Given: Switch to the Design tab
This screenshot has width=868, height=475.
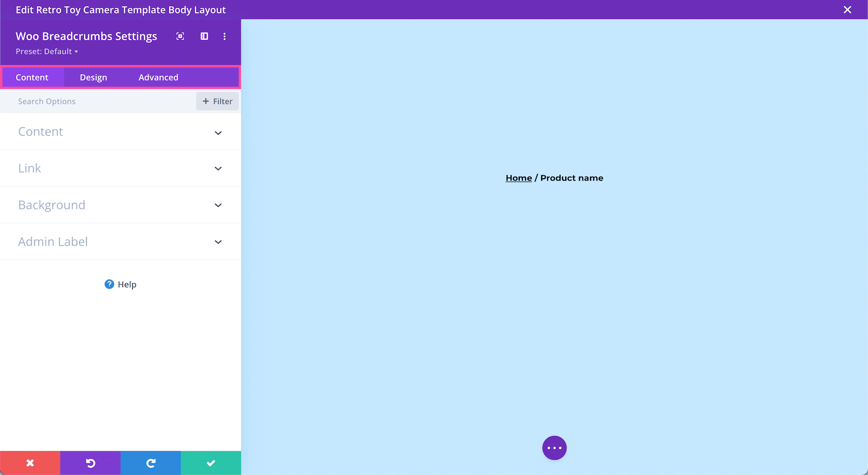Looking at the screenshot, I should pyautogui.click(x=93, y=77).
